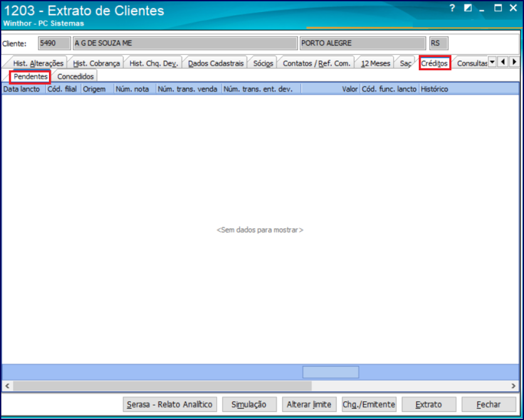524x420 pixels.
Task: Open the tab list dropdown arrow
Action: click(492, 62)
